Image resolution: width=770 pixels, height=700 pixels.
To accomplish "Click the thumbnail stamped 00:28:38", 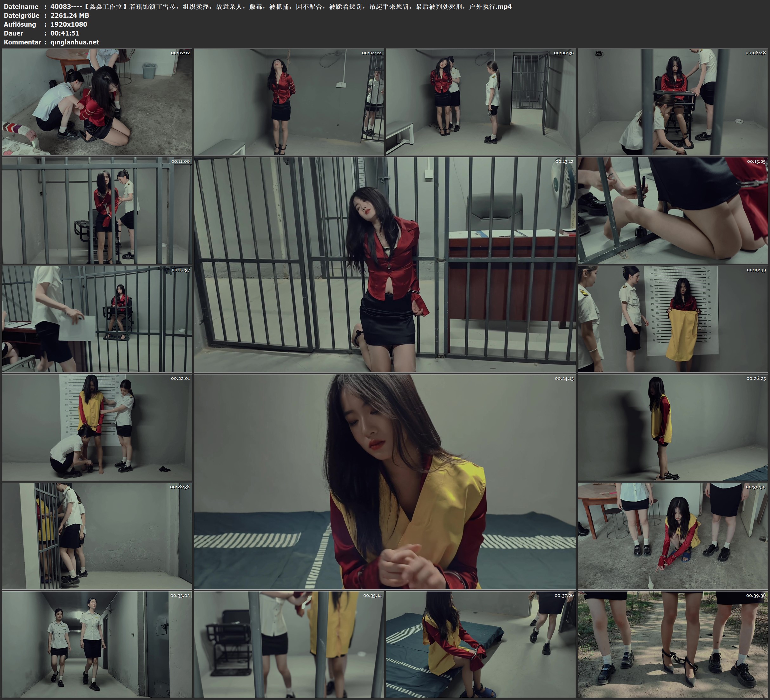I will [97, 536].
